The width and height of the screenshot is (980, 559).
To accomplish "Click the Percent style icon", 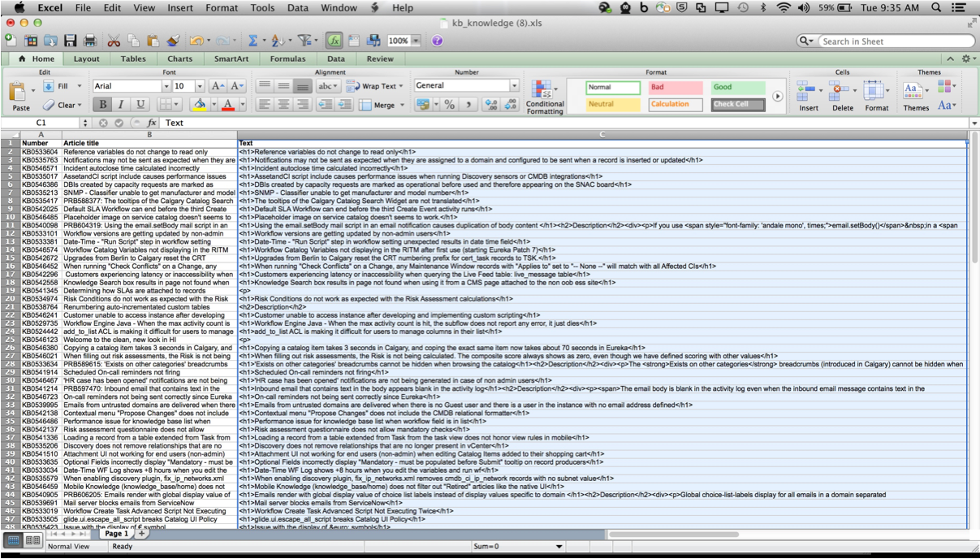I will (449, 105).
